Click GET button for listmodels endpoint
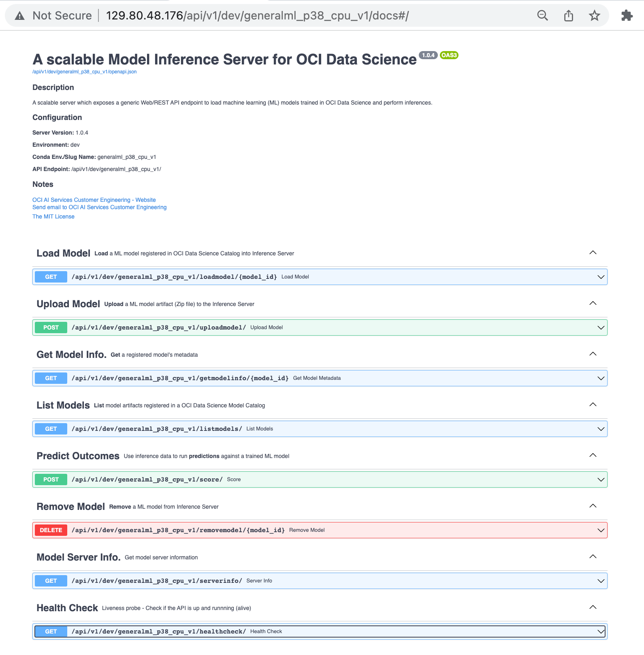The width and height of the screenshot is (644, 655). tap(51, 429)
